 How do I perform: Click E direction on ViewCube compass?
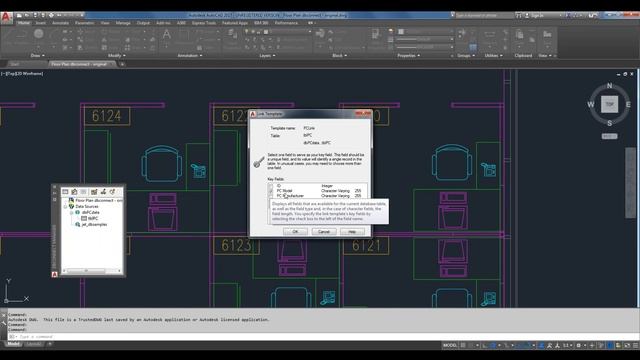coord(628,105)
